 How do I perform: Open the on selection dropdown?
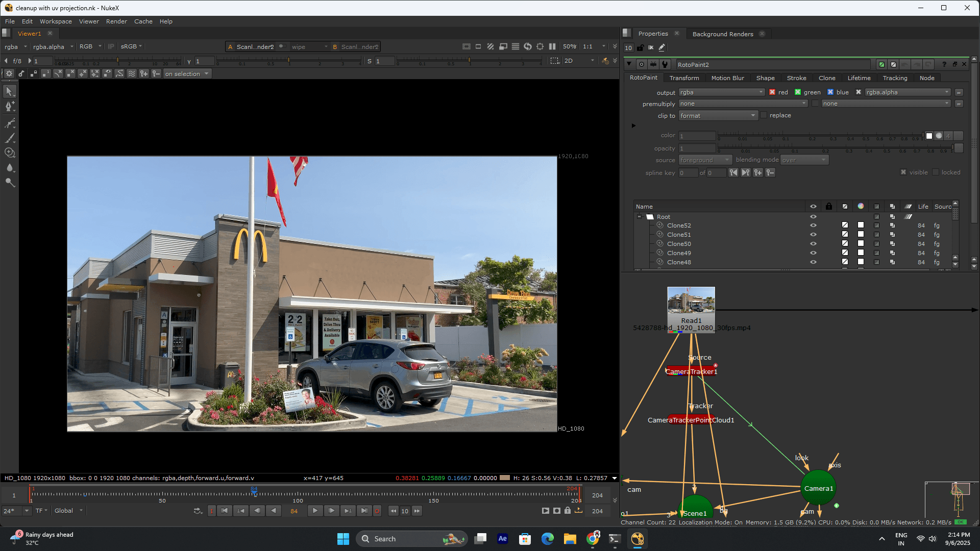(187, 74)
